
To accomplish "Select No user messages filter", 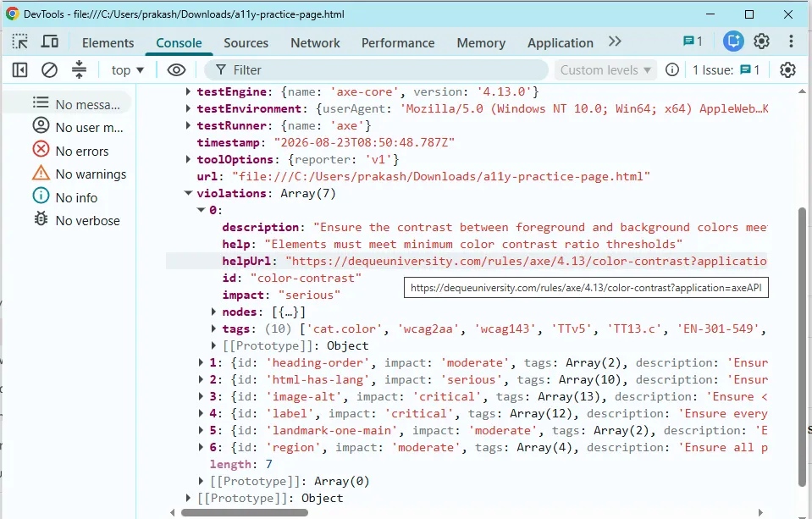I will 78,127.
